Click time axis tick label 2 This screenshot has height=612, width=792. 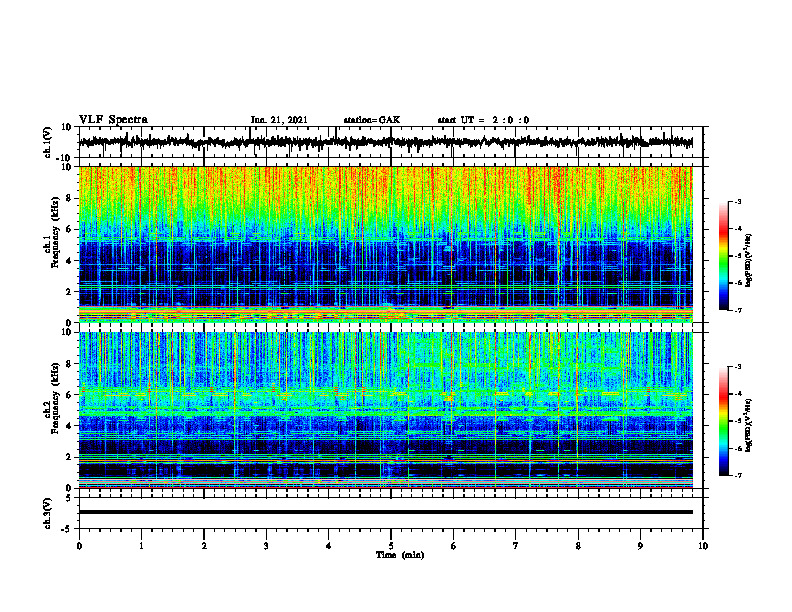click(204, 546)
